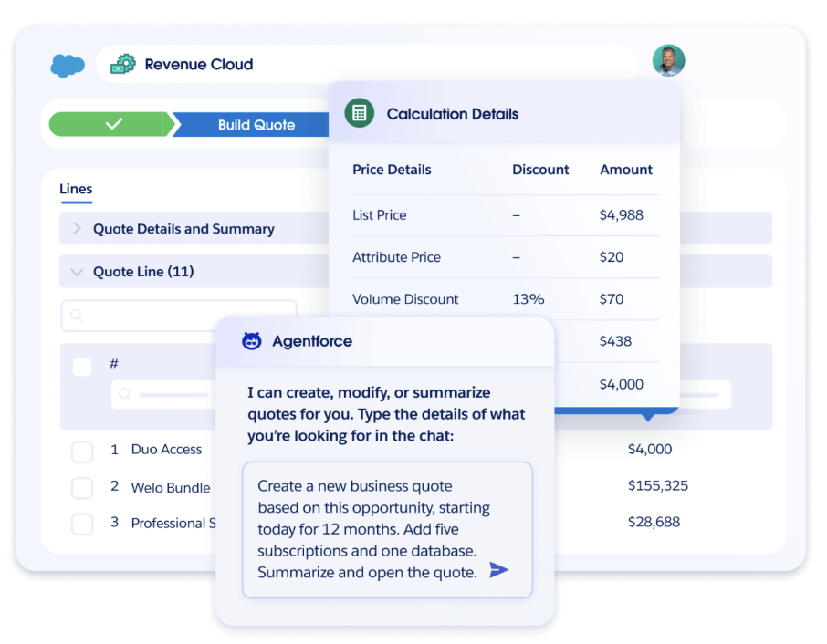
Task: Click the Discount column header
Action: click(540, 170)
